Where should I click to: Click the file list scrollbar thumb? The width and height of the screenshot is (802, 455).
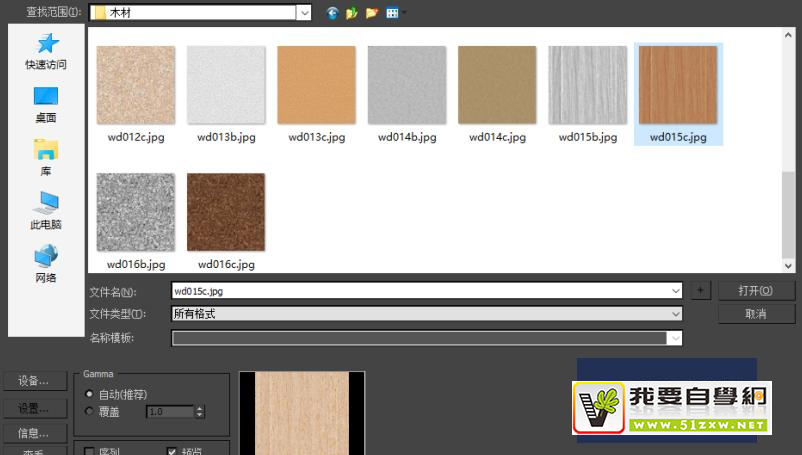pos(788,215)
